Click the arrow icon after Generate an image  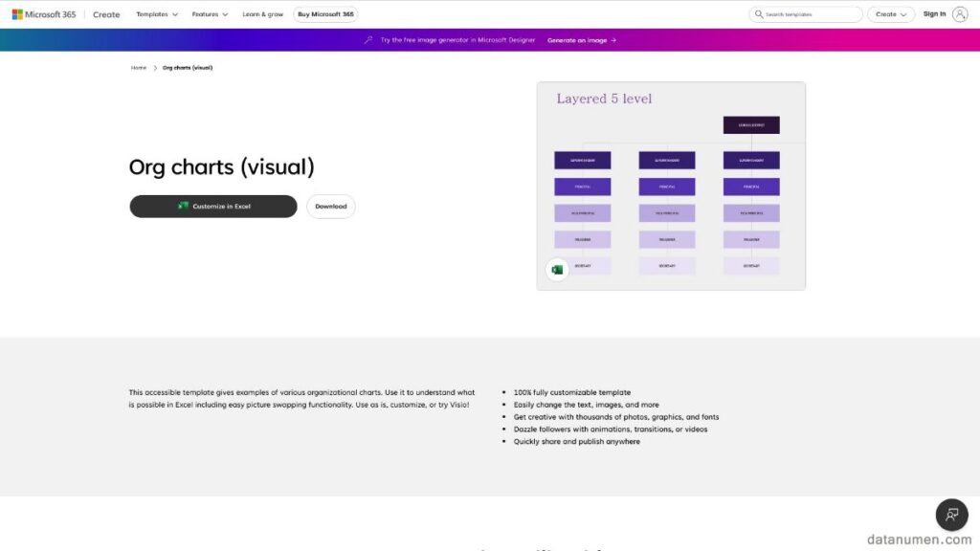[612, 40]
